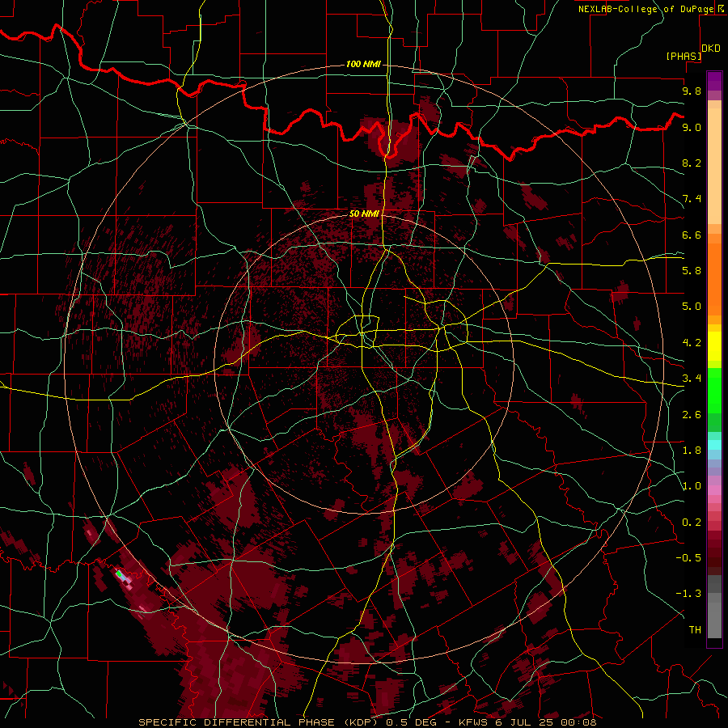Select the 5.0 value on color scale

click(x=692, y=307)
